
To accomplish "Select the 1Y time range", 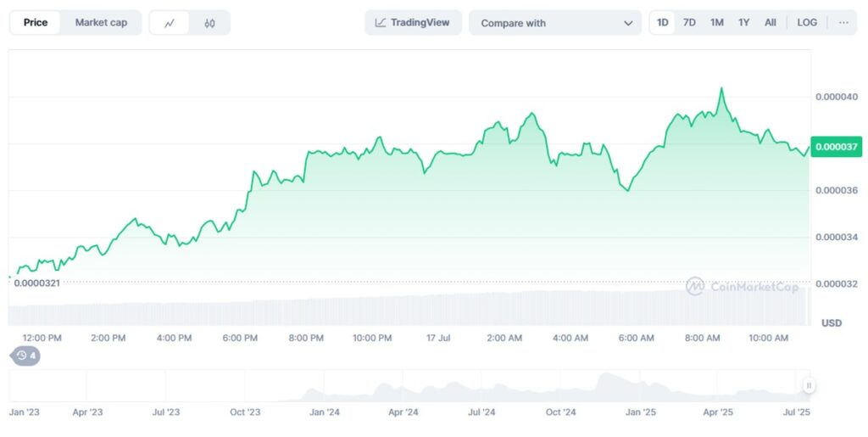I will click(744, 23).
